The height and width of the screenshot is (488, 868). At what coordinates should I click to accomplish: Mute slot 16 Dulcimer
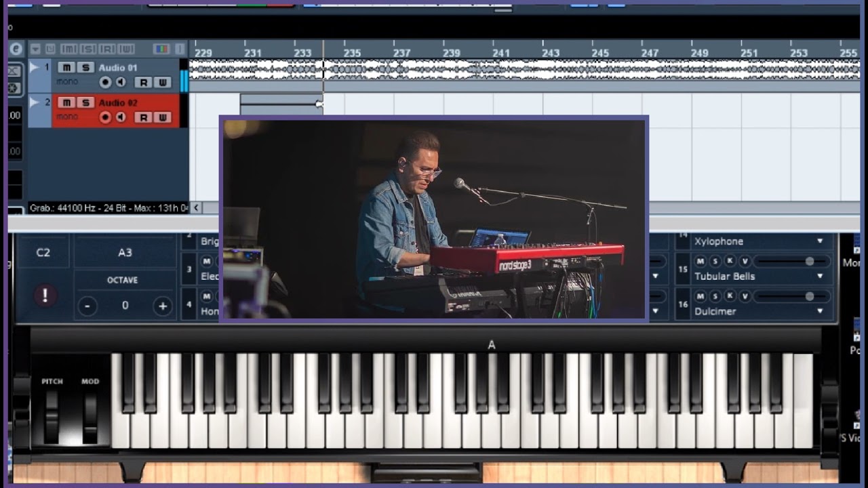click(700, 296)
